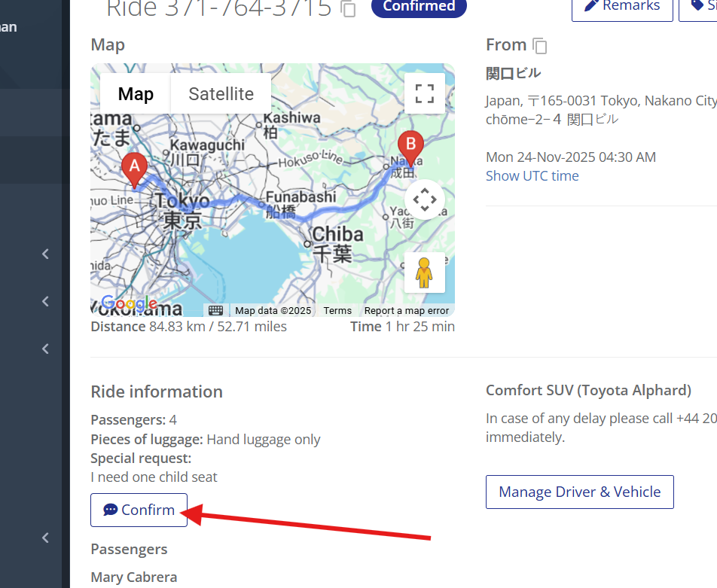Click the keyboard shortcuts icon on map
717x588 pixels.
click(216, 310)
